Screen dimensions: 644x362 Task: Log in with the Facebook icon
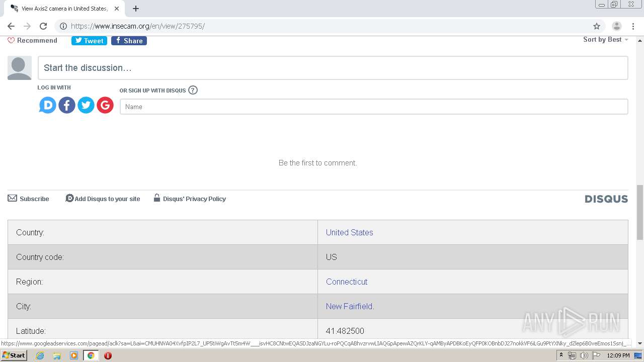click(67, 105)
